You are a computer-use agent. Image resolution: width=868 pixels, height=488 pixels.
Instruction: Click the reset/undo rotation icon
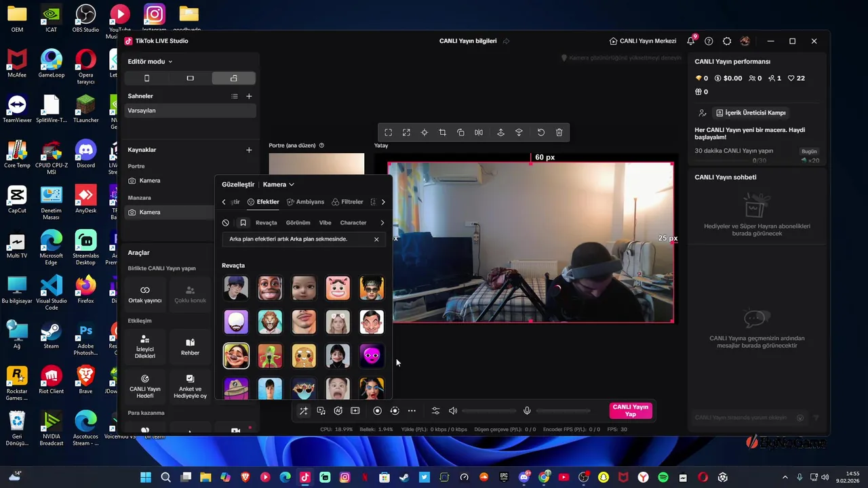point(541,133)
